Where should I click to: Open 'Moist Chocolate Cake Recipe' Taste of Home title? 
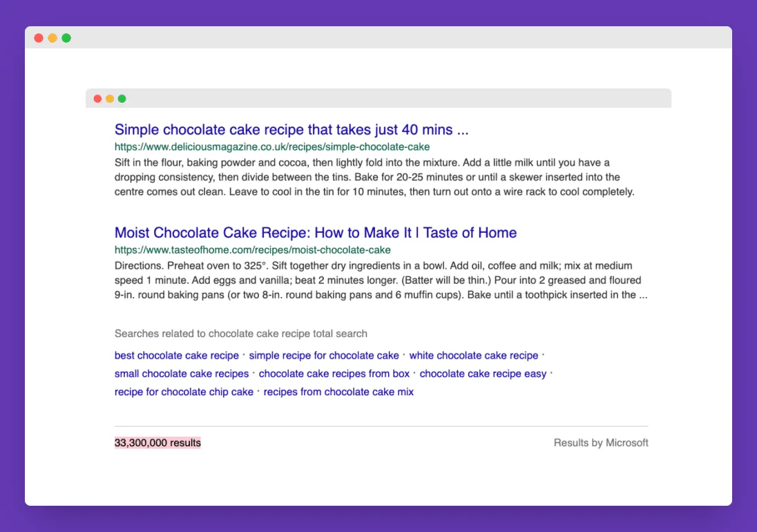point(315,233)
